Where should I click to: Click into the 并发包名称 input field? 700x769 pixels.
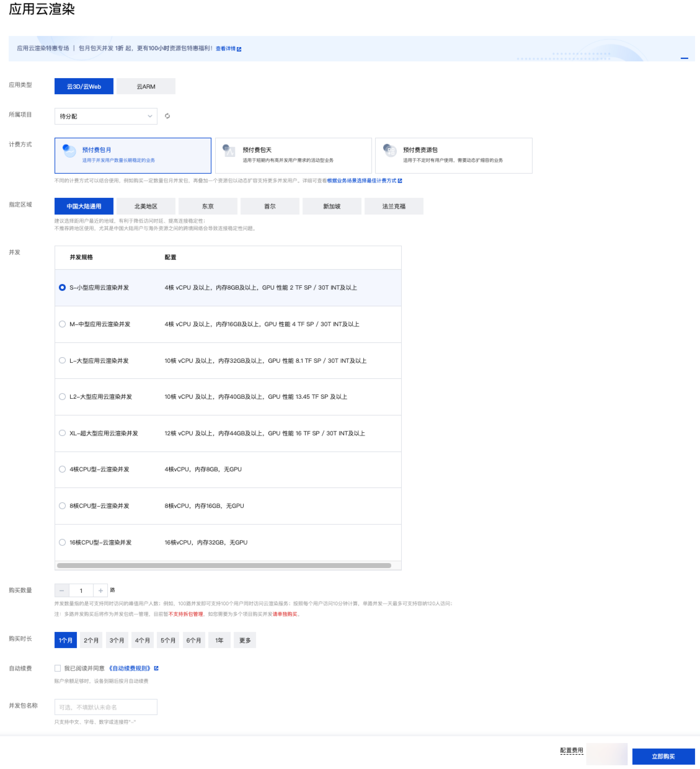pyautogui.click(x=106, y=707)
